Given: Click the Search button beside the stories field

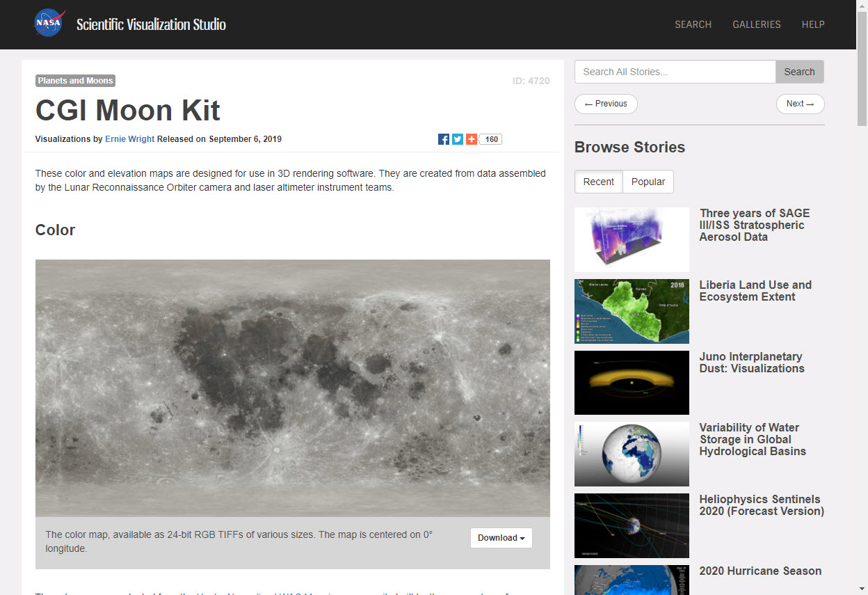Looking at the screenshot, I should [x=800, y=72].
